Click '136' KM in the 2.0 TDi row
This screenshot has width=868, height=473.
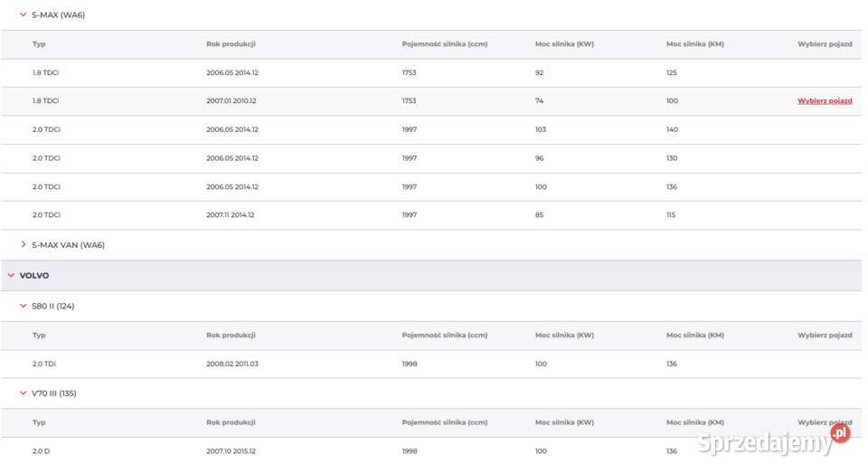(672, 364)
